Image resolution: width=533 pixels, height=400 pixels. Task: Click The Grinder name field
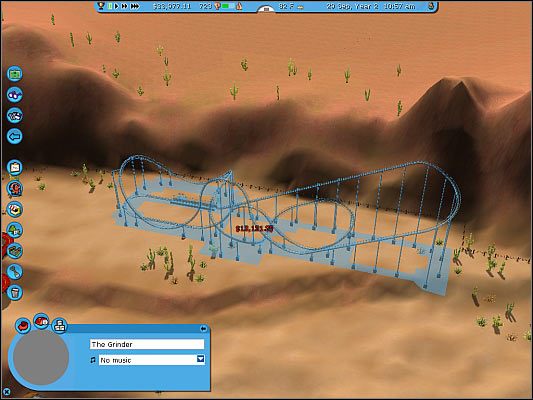[147, 344]
